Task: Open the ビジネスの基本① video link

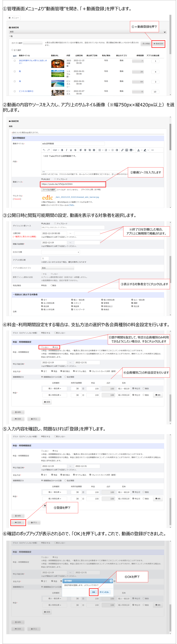Action: point(26,91)
